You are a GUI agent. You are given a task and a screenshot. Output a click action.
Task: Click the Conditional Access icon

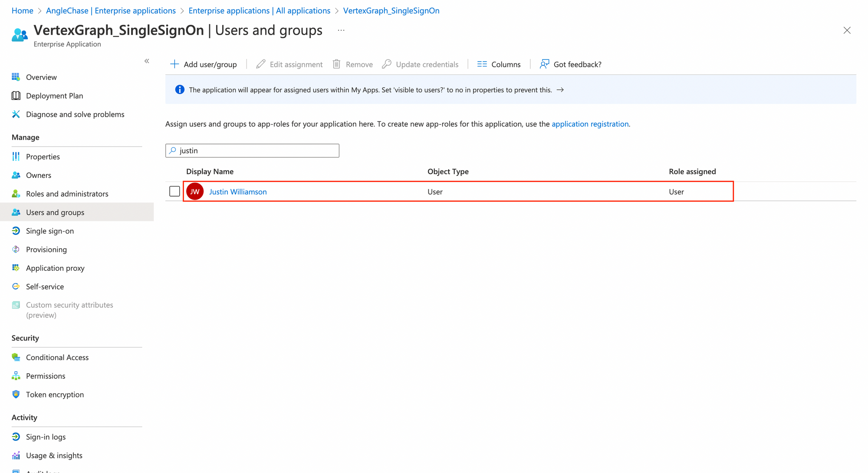click(16, 357)
